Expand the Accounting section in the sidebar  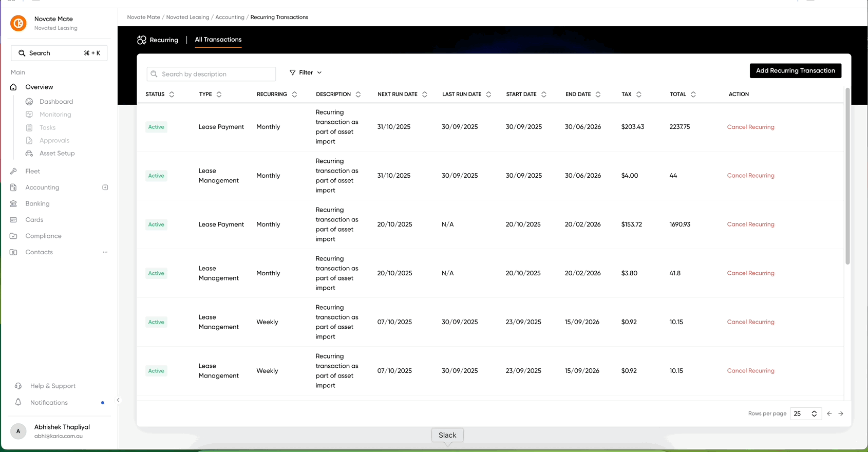tap(105, 187)
